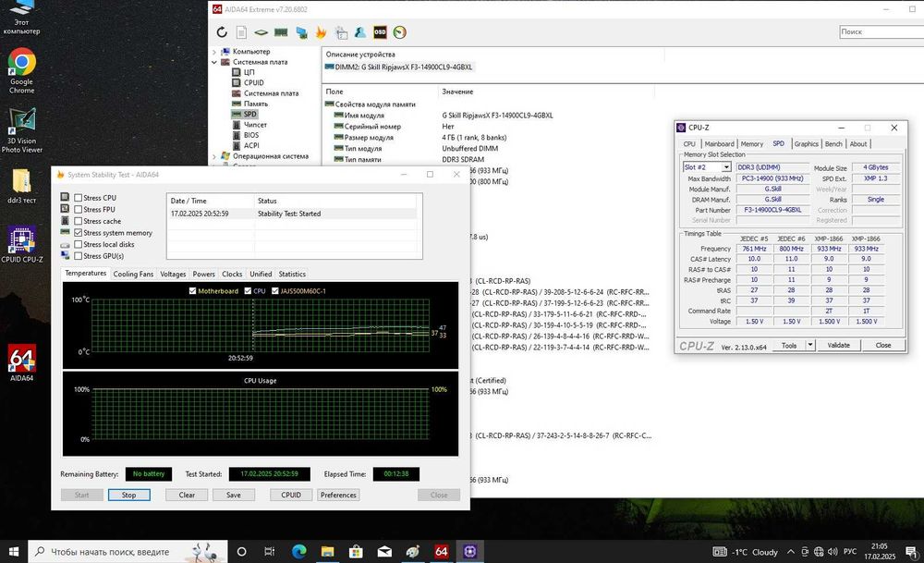The image size is (924, 563).
Task: Select the 'ddr3 тест' folder on desktop
Action: click(22, 186)
